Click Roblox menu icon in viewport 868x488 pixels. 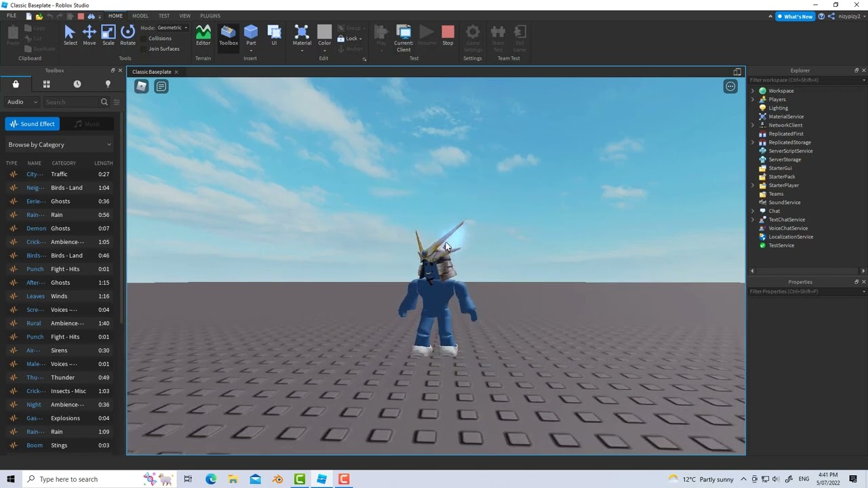click(x=141, y=86)
